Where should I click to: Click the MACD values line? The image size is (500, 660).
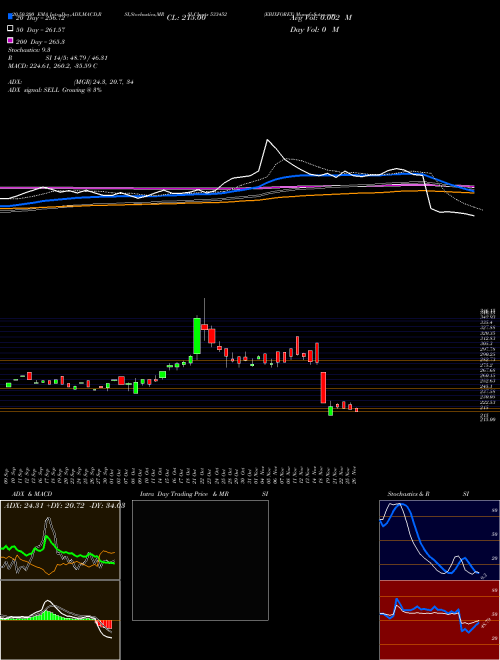click(x=53, y=66)
